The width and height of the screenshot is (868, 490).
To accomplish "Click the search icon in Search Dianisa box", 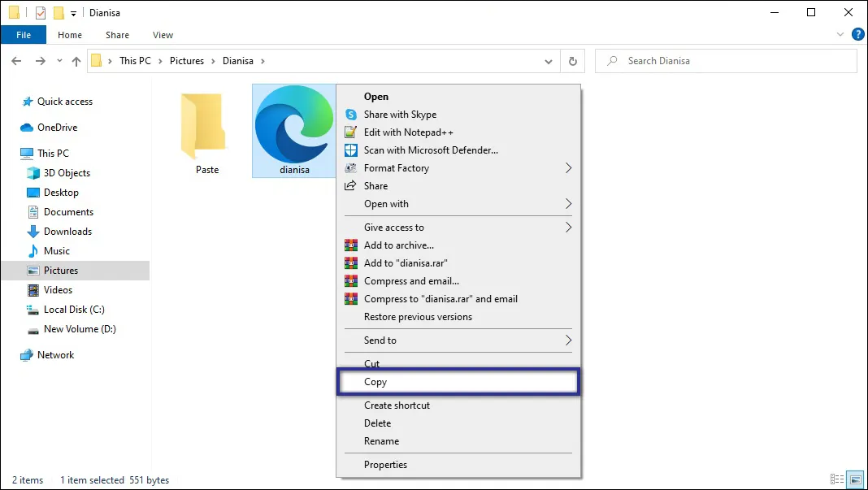I will (611, 60).
